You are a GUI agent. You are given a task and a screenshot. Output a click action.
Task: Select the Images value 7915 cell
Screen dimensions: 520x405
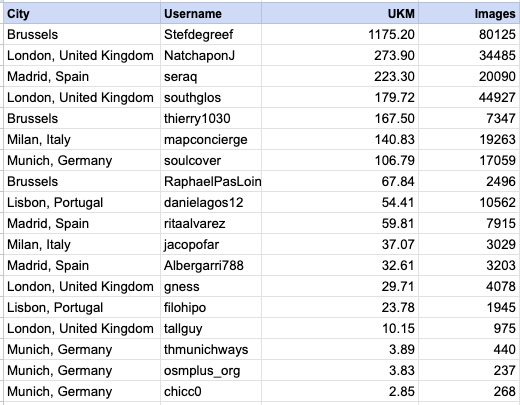(x=469, y=223)
